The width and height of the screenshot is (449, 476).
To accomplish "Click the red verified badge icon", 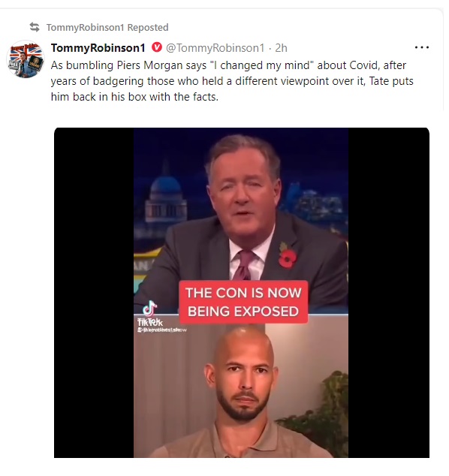I will click(x=157, y=47).
